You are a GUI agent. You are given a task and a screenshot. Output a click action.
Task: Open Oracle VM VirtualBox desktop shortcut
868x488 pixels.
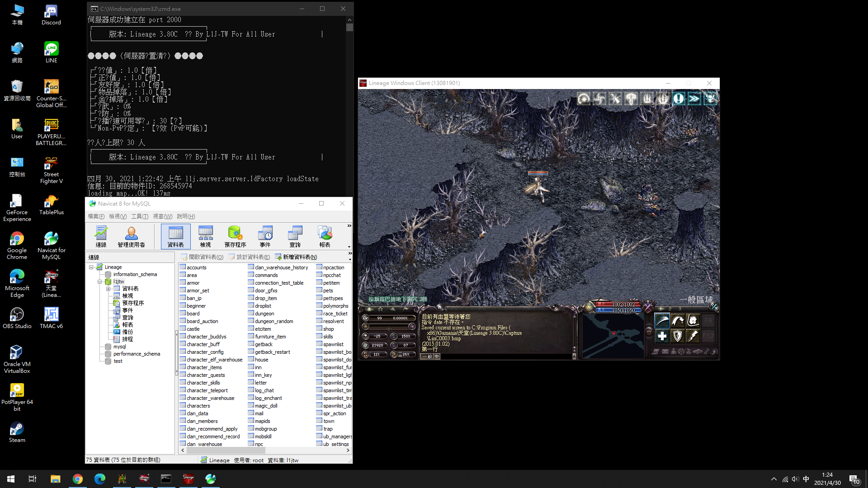[x=17, y=359]
